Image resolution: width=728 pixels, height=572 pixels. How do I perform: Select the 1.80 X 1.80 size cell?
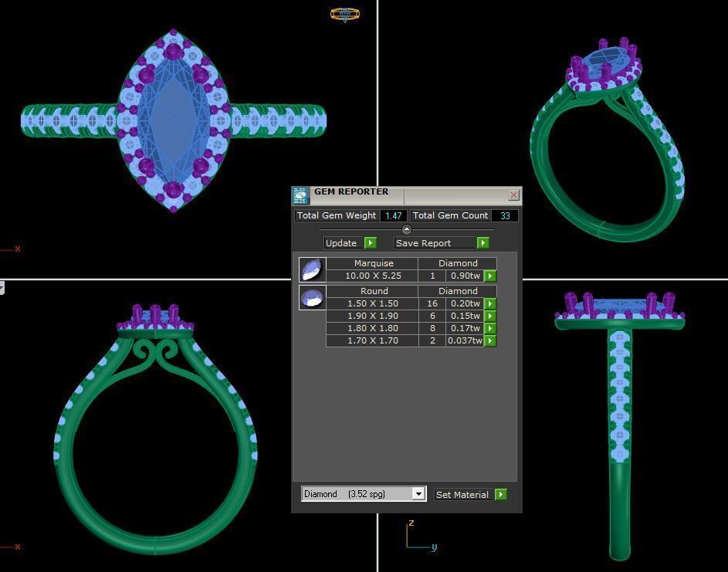(372, 328)
